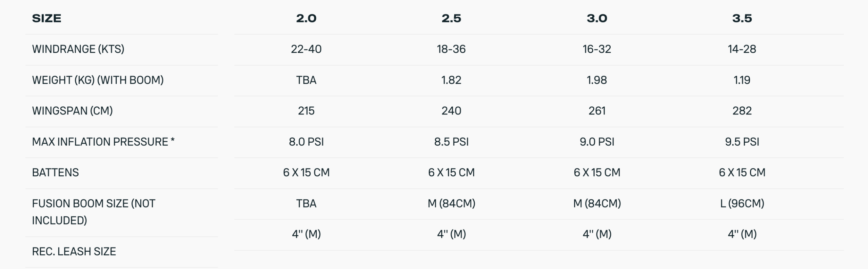This screenshot has width=868, height=269.
Task: Select the 2.5 size column header
Action: (451, 18)
